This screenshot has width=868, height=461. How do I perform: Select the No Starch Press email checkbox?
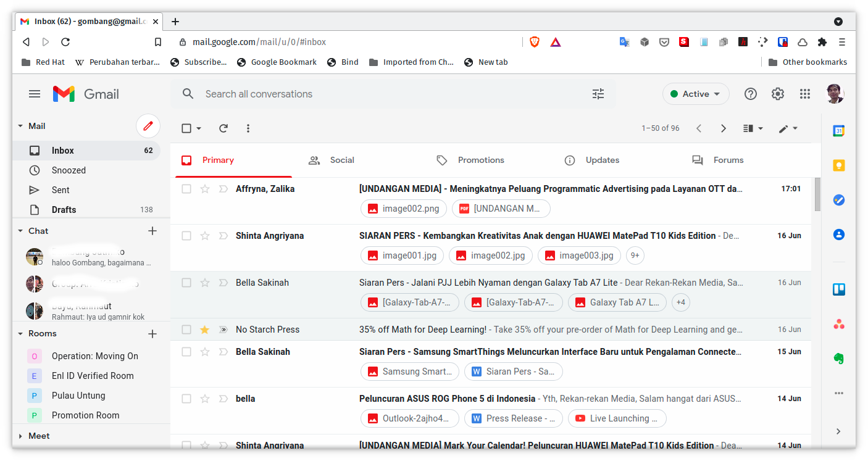(186, 330)
